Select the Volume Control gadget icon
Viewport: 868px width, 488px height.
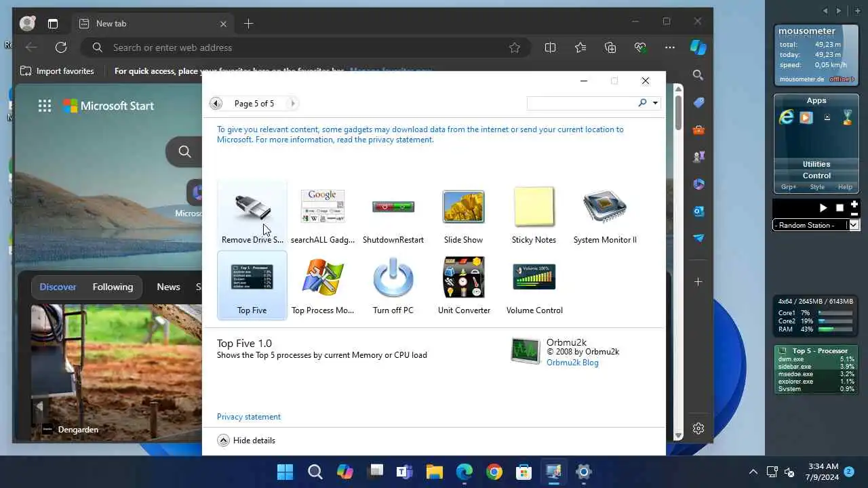pos(534,277)
